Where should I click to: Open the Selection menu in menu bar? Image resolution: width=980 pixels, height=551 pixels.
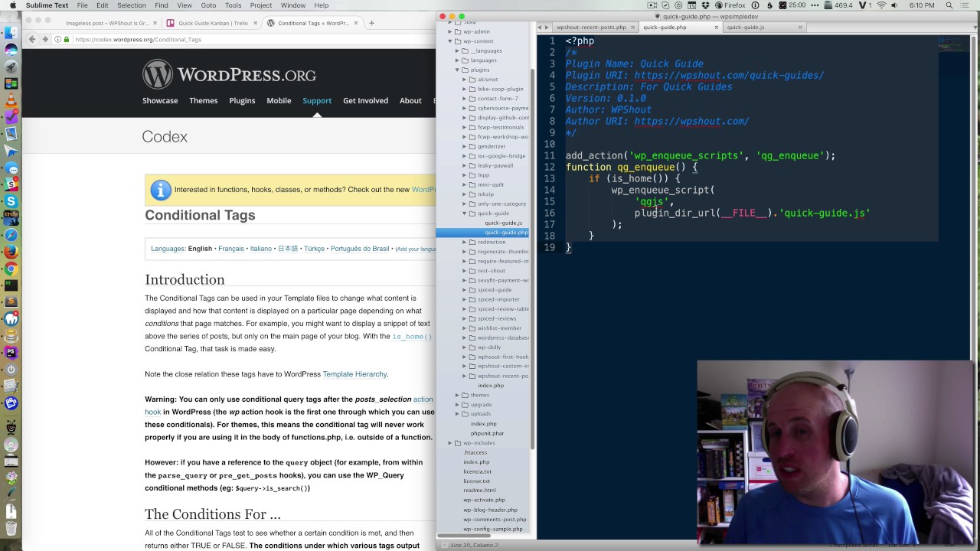[131, 5]
